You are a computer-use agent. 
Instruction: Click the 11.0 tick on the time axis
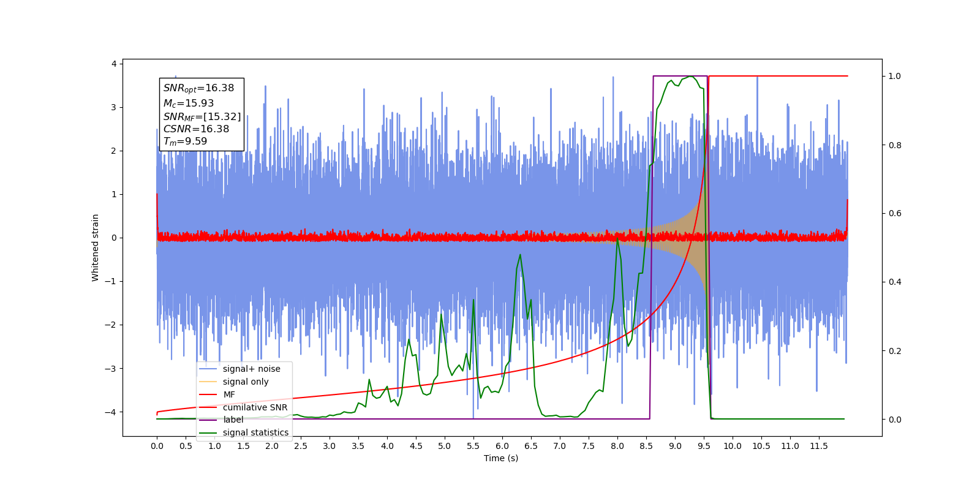(790, 446)
